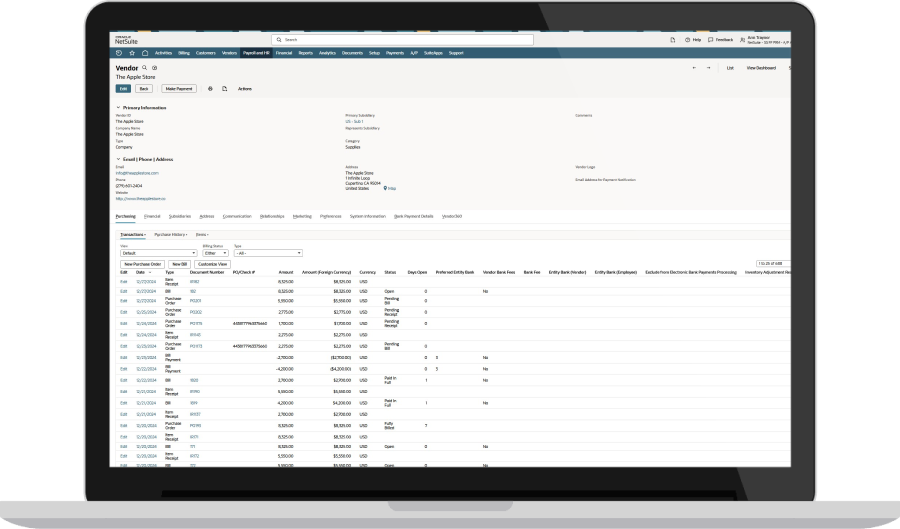Switch to the Financial subtab
This screenshot has width=900, height=529.
coord(152,216)
